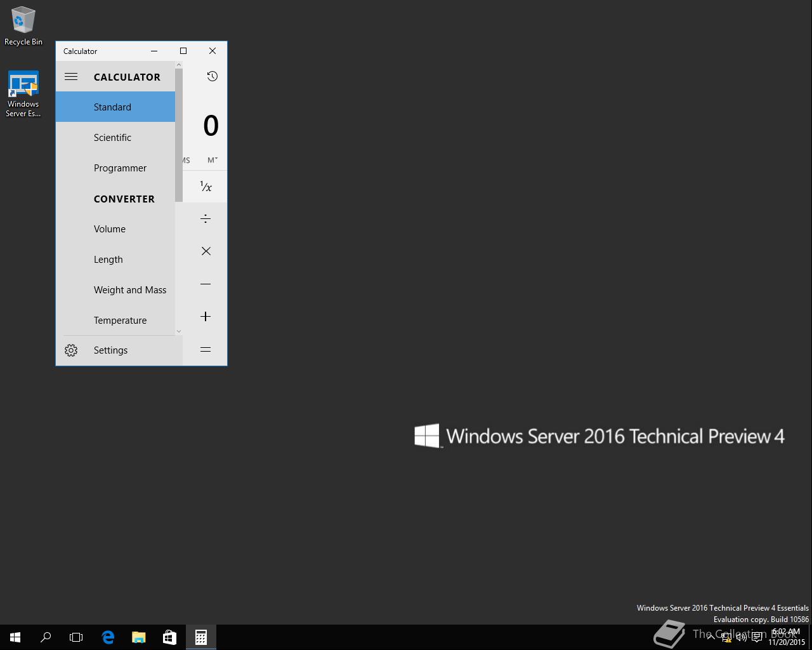Click the divide operator key

tap(206, 219)
